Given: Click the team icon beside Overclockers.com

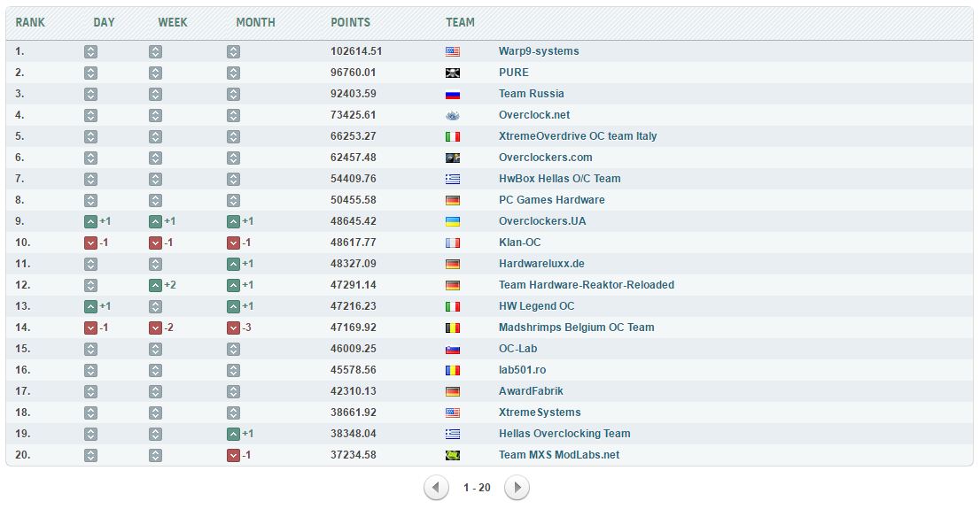Looking at the screenshot, I should (x=453, y=158).
